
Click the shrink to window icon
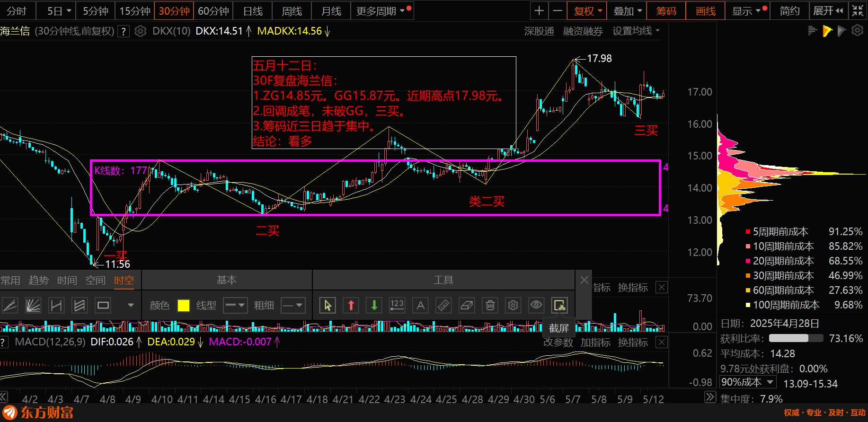(858, 11)
